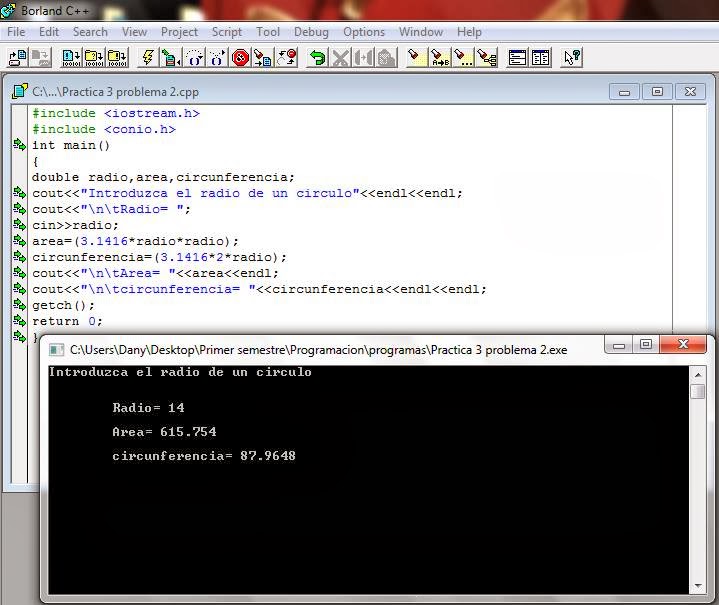719x605 pixels.
Task: Click the context Help pointer icon
Action: tap(571, 58)
